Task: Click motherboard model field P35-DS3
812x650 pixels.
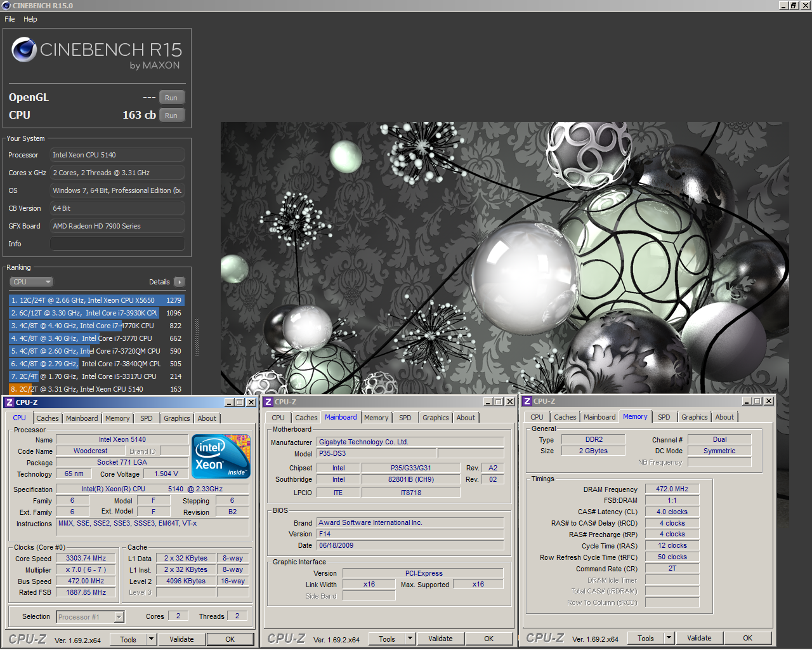Action: pos(376,454)
